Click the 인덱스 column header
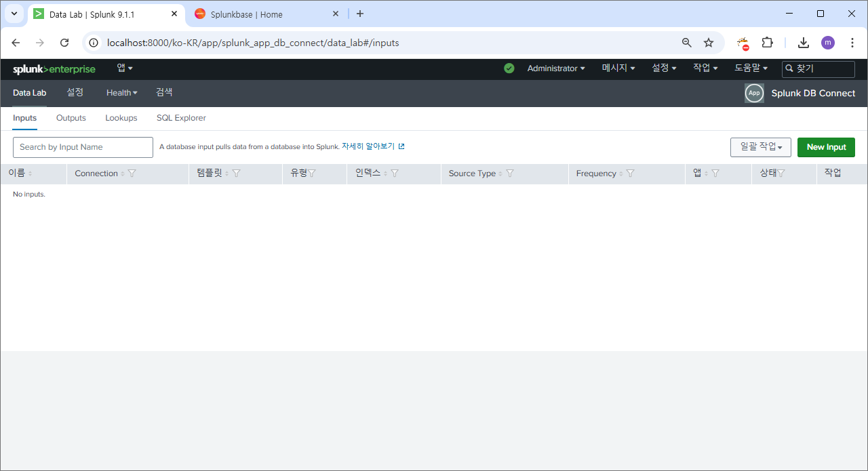868x471 pixels. 368,173
